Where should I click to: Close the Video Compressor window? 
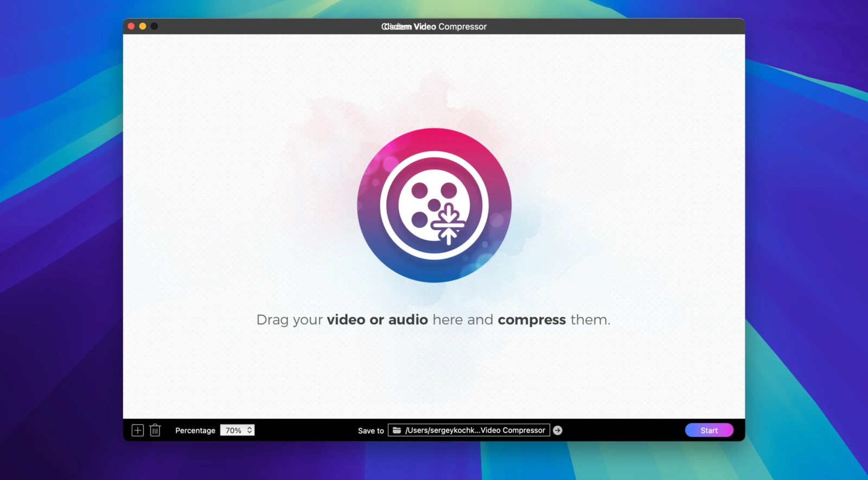pos(131,26)
